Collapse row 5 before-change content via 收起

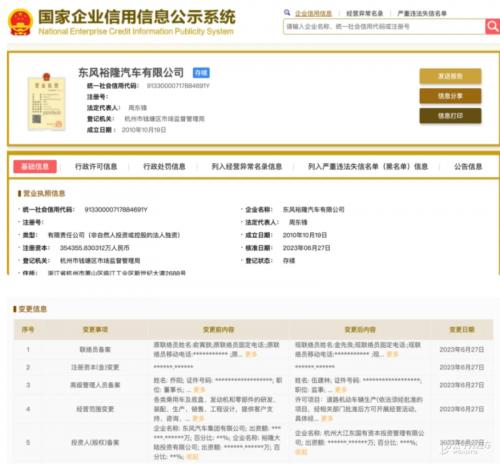pyautogui.click(x=192, y=457)
